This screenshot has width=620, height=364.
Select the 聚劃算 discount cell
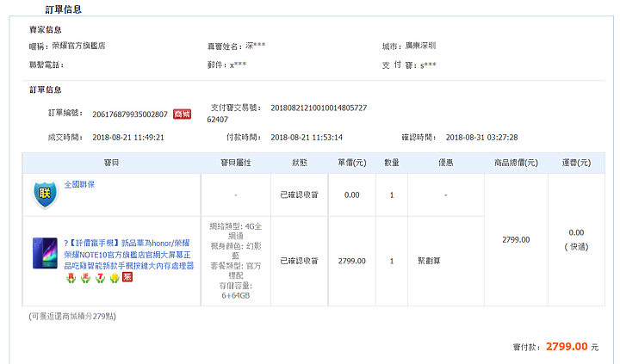click(429, 261)
